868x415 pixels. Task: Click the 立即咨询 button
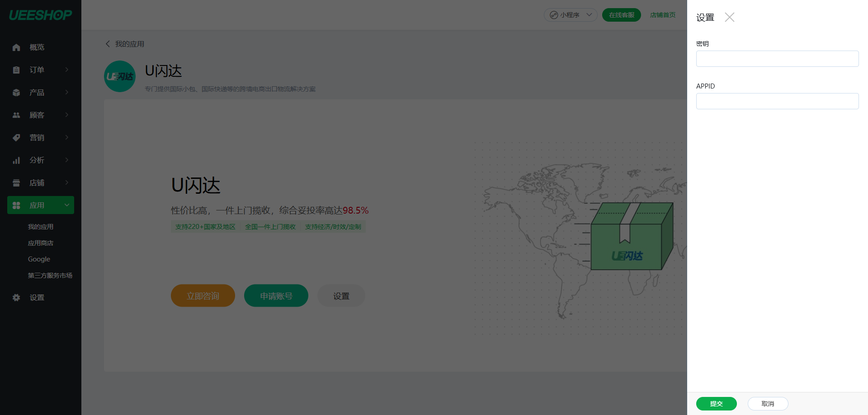[203, 296]
